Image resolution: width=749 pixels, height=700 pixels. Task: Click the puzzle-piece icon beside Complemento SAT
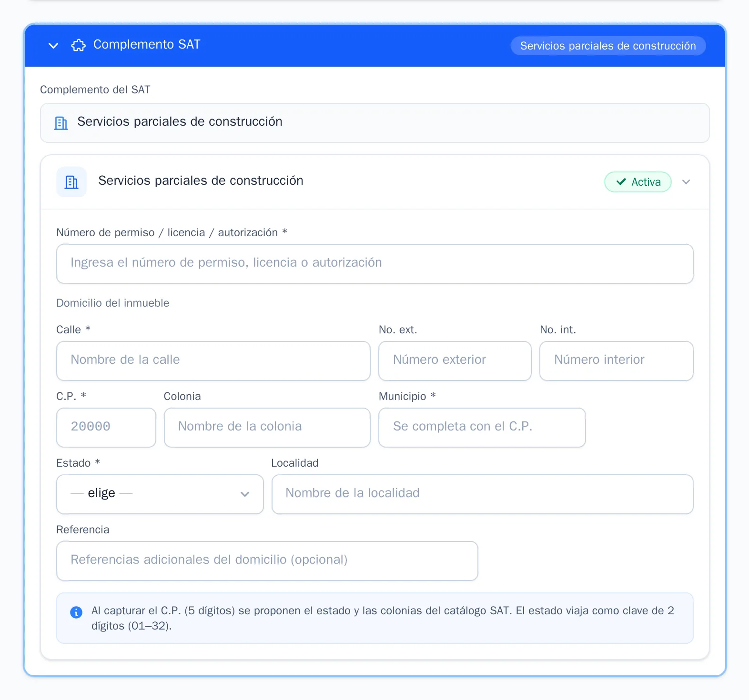pos(78,45)
